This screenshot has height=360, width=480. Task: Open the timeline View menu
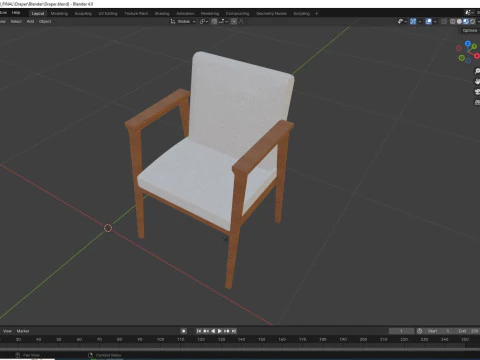pos(7,331)
